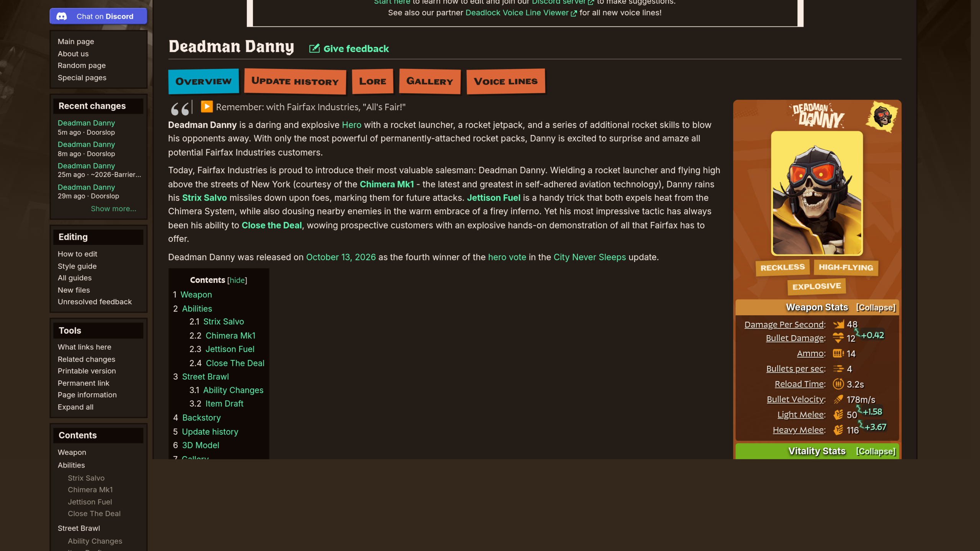Click the Bullet Damage stat icon
Viewport: 980px width, 551px height.
[x=838, y=338]
